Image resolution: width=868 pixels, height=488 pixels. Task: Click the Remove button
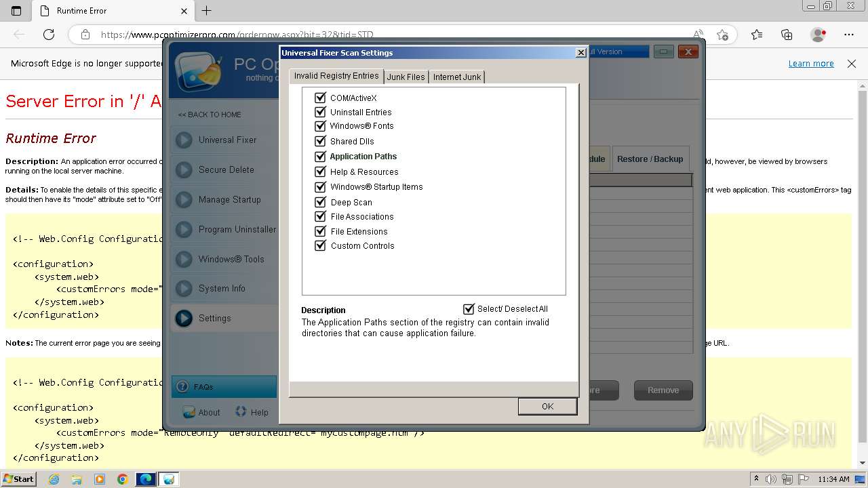pos(663,390)
